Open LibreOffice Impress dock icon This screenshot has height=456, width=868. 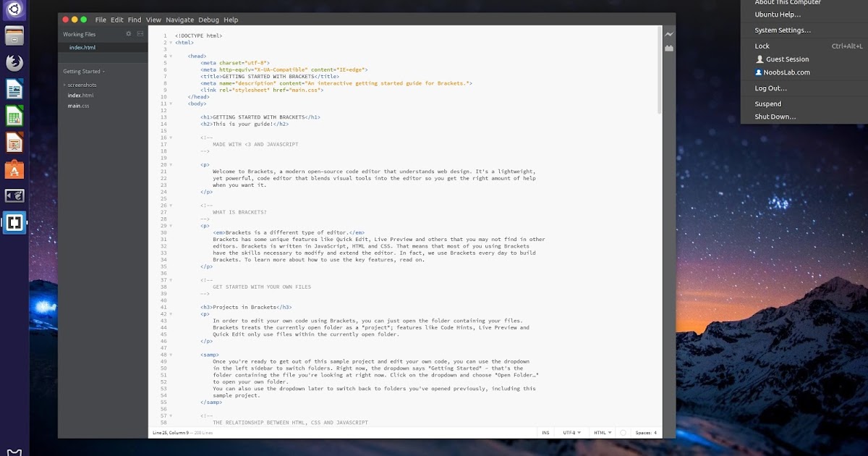coord(14,143)
